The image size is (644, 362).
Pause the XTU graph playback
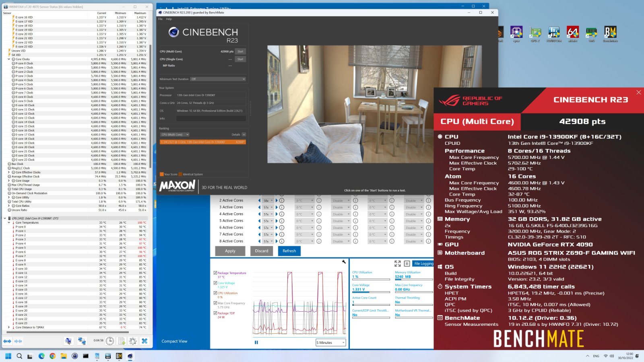point(256,342)
